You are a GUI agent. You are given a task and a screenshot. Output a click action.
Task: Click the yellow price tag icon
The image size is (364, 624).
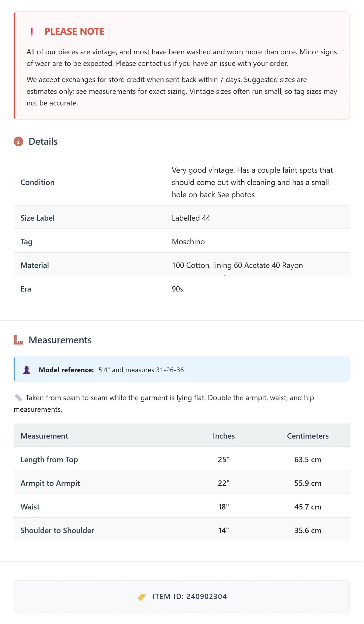tap(142, 597)
